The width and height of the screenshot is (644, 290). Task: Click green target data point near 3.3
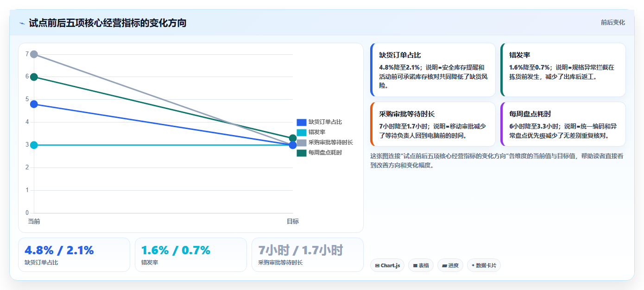coord(293,138)
